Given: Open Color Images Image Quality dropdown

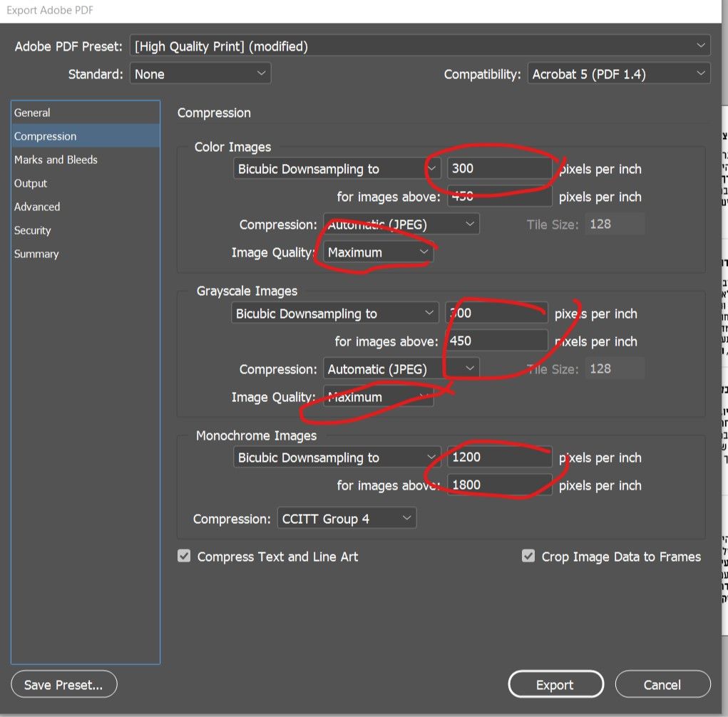Looking at the screenshot, I should click(x=378, y=252).
